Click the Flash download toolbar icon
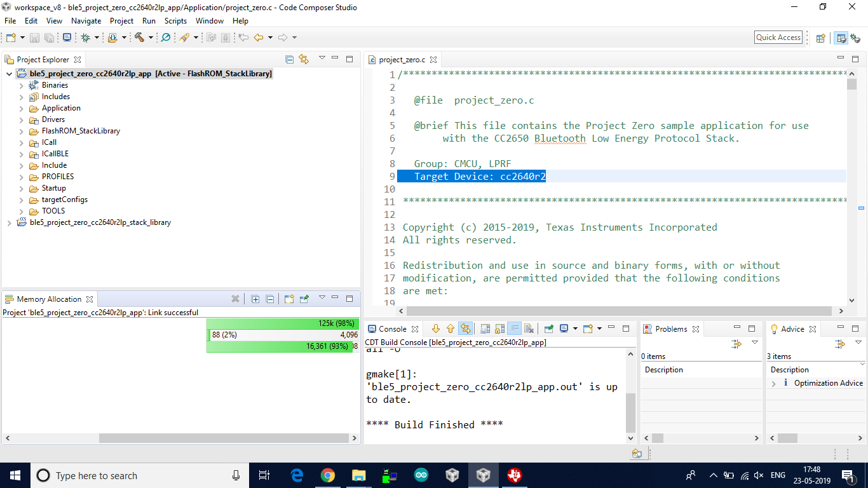 click(x=112, y=37)
